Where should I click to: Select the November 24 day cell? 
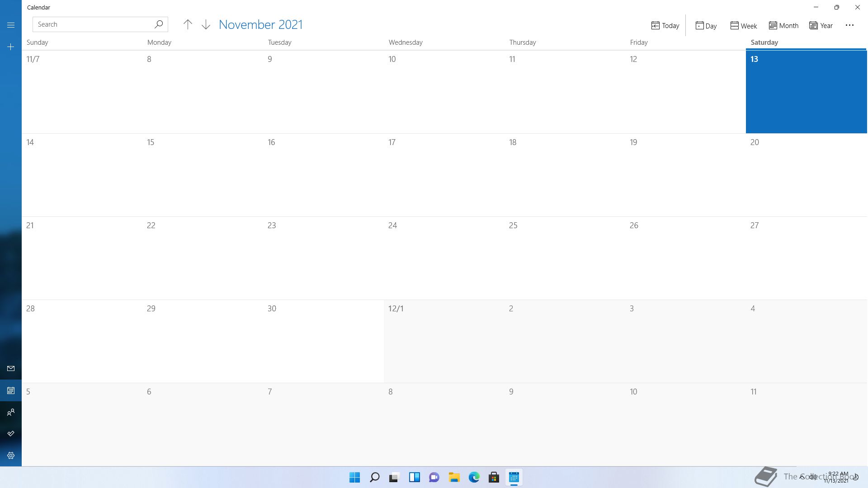pyautogui.click(x=443, y=258)
